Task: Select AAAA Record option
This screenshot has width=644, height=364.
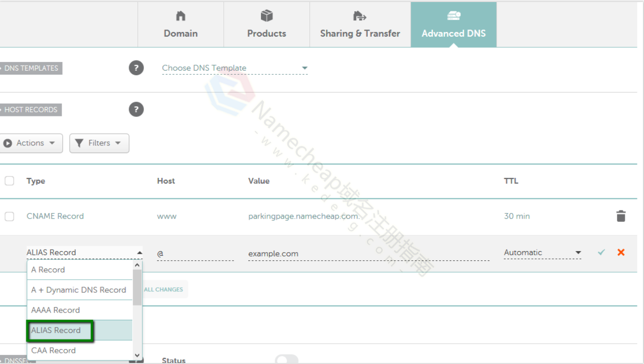Action: click(80, 310)
